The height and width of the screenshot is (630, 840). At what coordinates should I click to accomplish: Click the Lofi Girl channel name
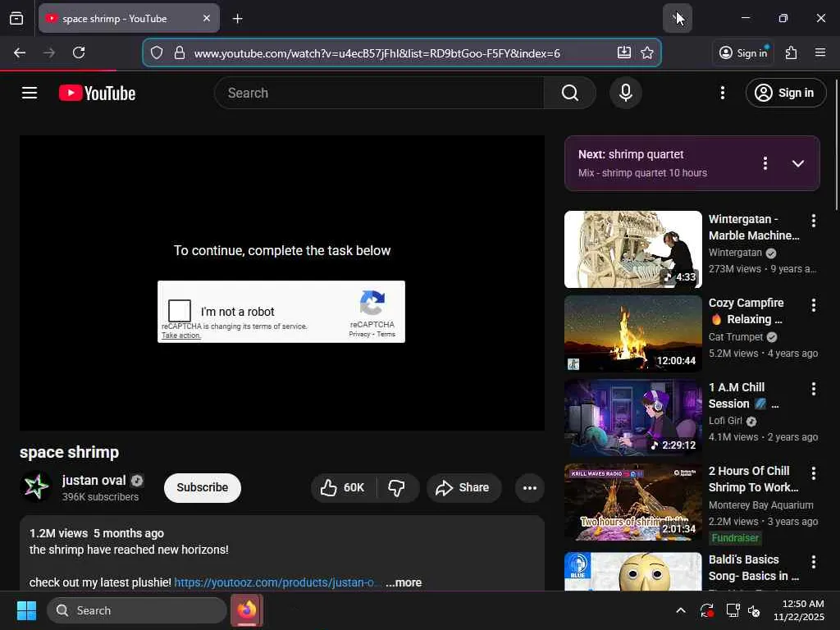pyautogui.click(x=725, y=421)
